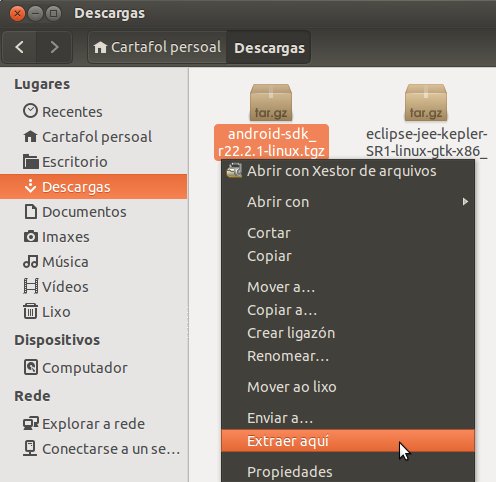Go forward with the right arrow button
Screen dimensions: 496x482
[54, 47]
